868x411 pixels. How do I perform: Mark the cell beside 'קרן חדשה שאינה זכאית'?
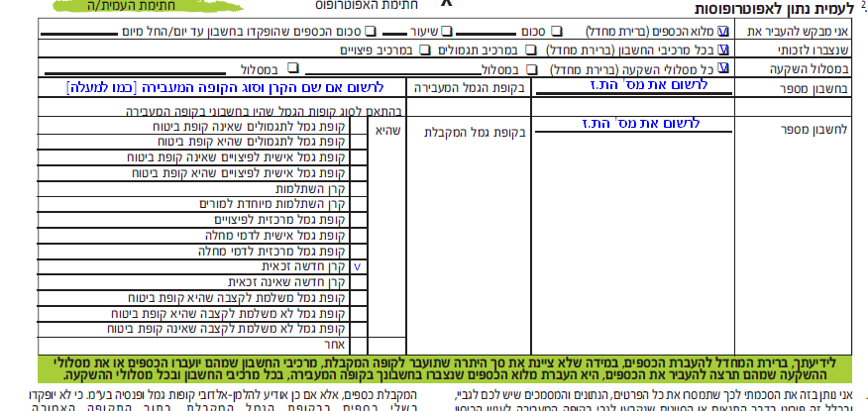pos(358,281)
